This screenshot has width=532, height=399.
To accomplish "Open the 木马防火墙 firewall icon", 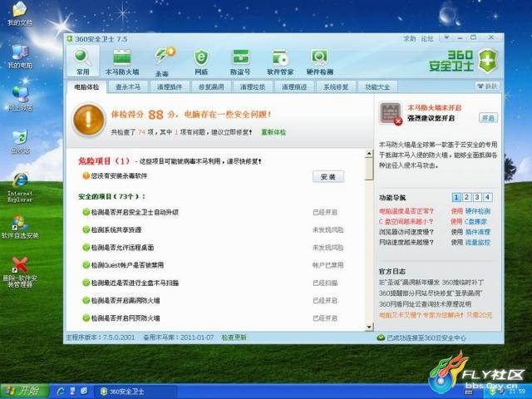I will (x=122, y=61).
